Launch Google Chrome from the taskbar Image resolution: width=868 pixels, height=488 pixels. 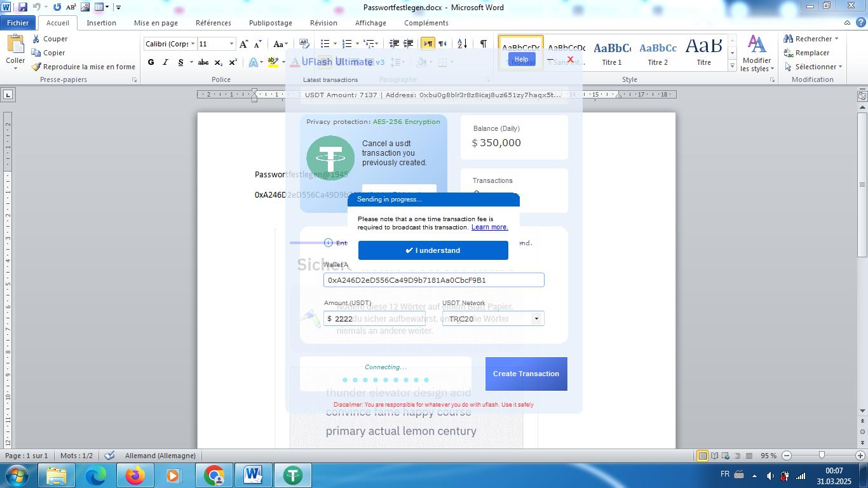click(x=214, y=475)
